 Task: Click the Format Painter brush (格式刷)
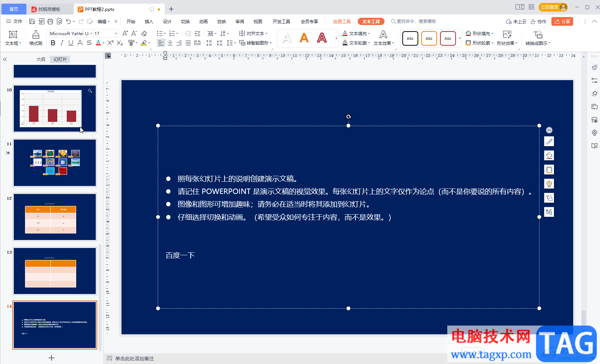(x=36, y=38)
